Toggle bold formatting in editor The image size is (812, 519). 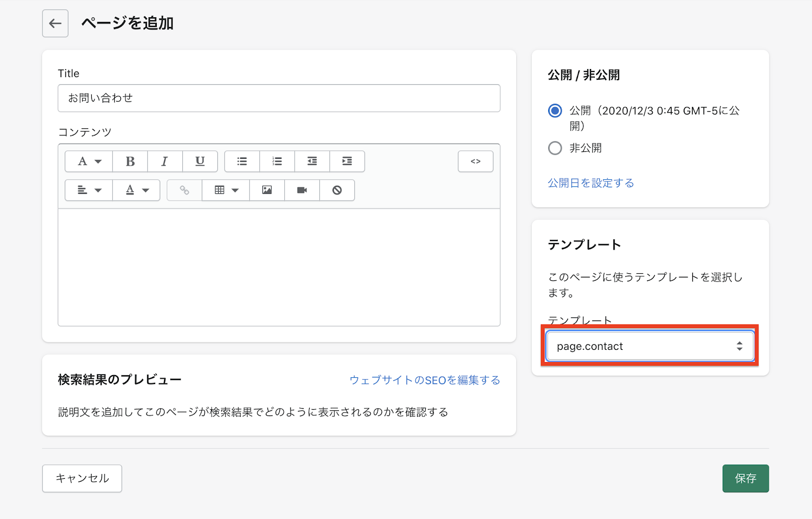point(130,161)
